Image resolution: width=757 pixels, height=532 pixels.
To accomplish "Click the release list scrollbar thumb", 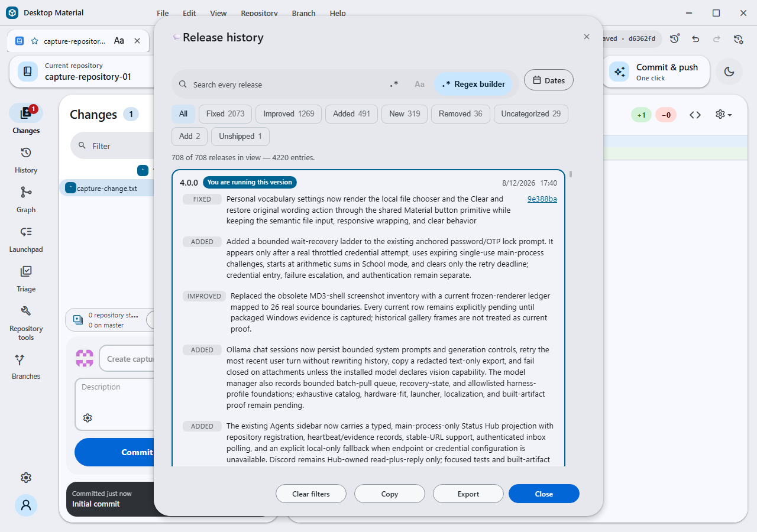I will click(x=571, y=174).
